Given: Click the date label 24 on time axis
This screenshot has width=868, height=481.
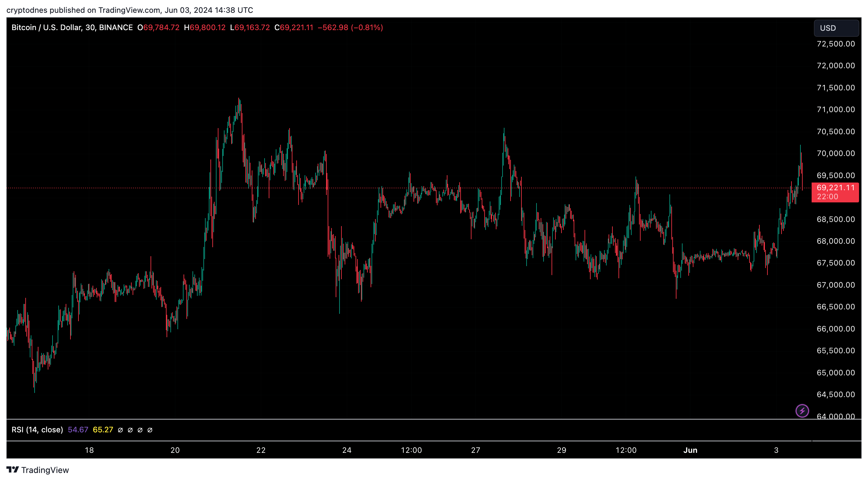Looking at the screenshot, I should 347,450.
